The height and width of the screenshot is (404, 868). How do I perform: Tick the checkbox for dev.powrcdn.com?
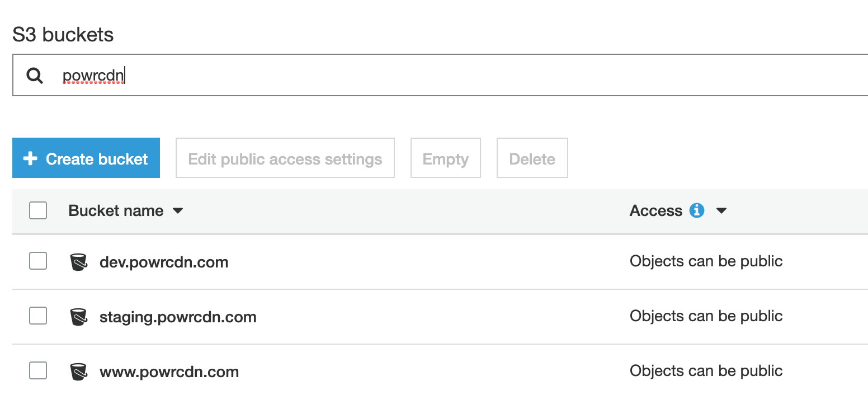(x=38, y=261)
